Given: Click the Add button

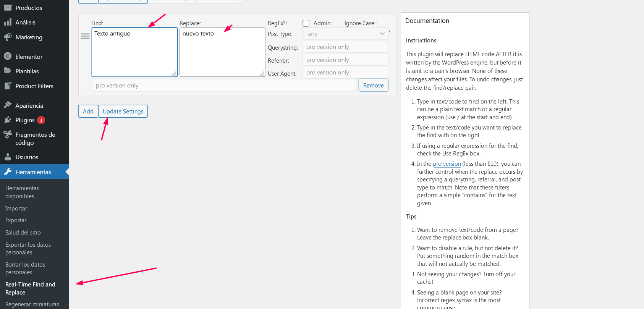Looking at the screenshot, I should click(88, 111).
